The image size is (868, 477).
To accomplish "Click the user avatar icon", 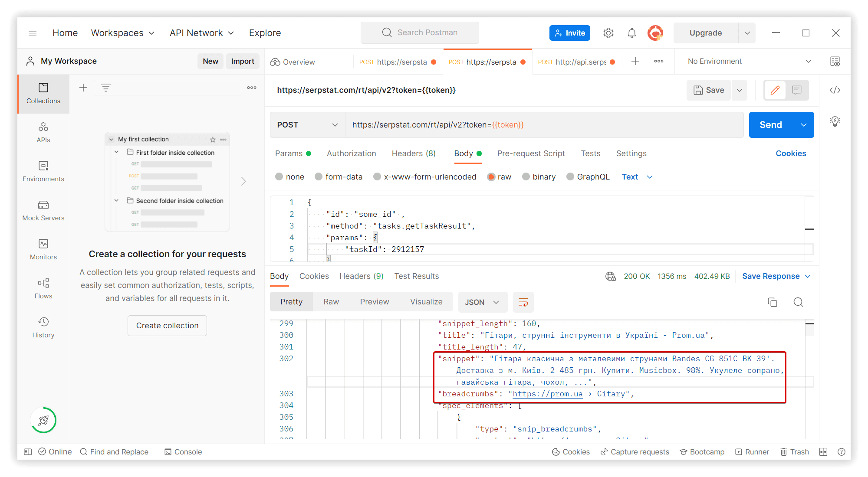I will click(655, 33).
